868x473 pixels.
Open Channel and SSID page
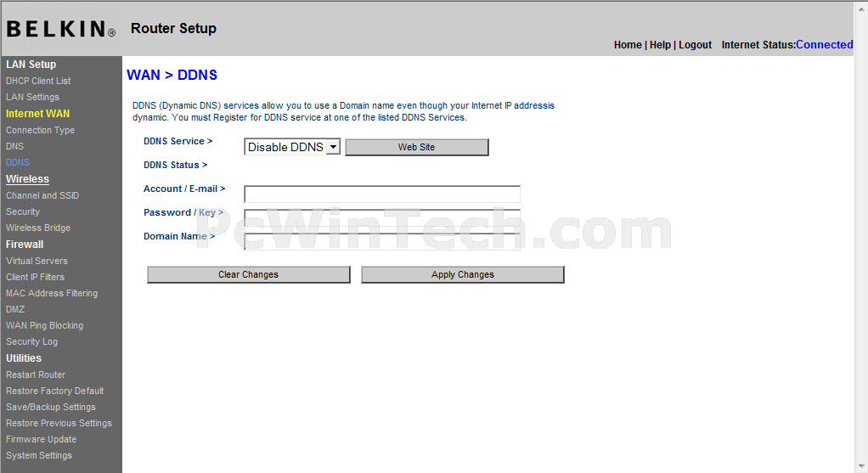(42, 195)
